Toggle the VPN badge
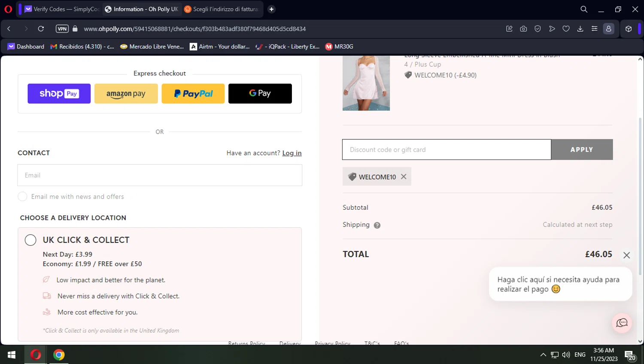644x364 pixels. pos(62,29)
